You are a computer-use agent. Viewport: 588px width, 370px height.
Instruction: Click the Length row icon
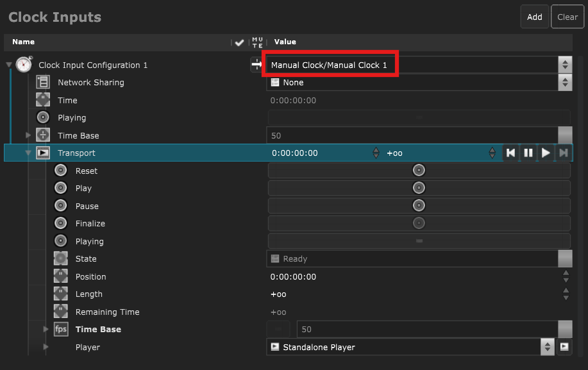tap(60, 294)
